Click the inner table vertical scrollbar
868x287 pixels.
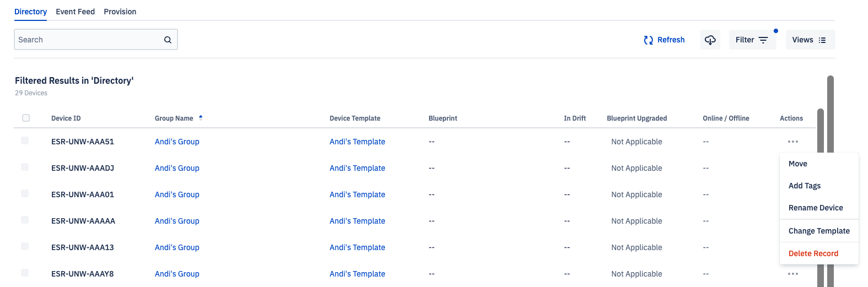tap(821, 198)
